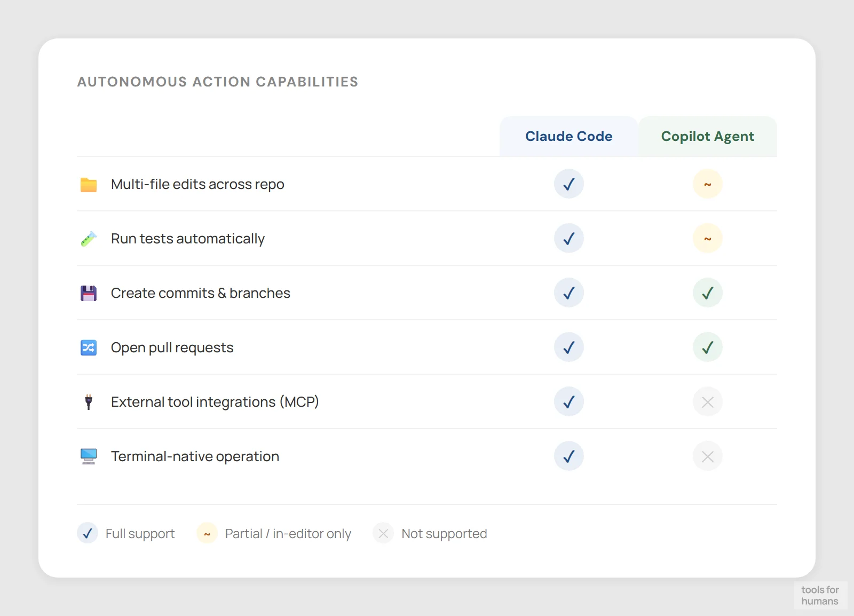Click the Autonomous Action Capabilities heading
Screen dimensions: 854x616
217,82
